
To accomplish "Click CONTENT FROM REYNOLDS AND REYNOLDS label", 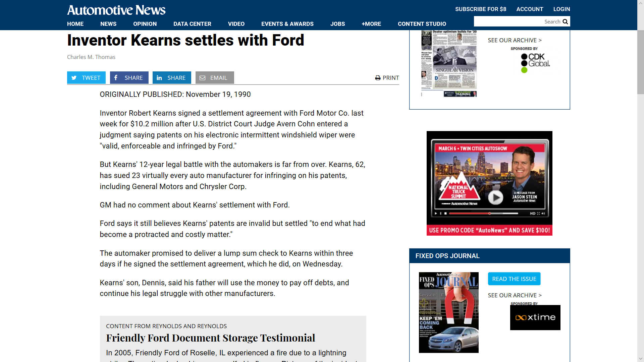I will click(166, 326).
